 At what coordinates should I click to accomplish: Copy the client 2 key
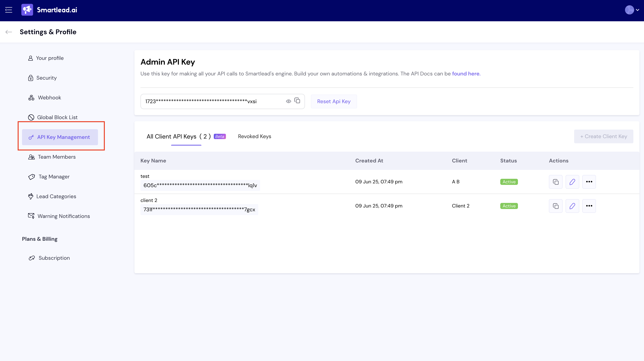coord(556,206)
